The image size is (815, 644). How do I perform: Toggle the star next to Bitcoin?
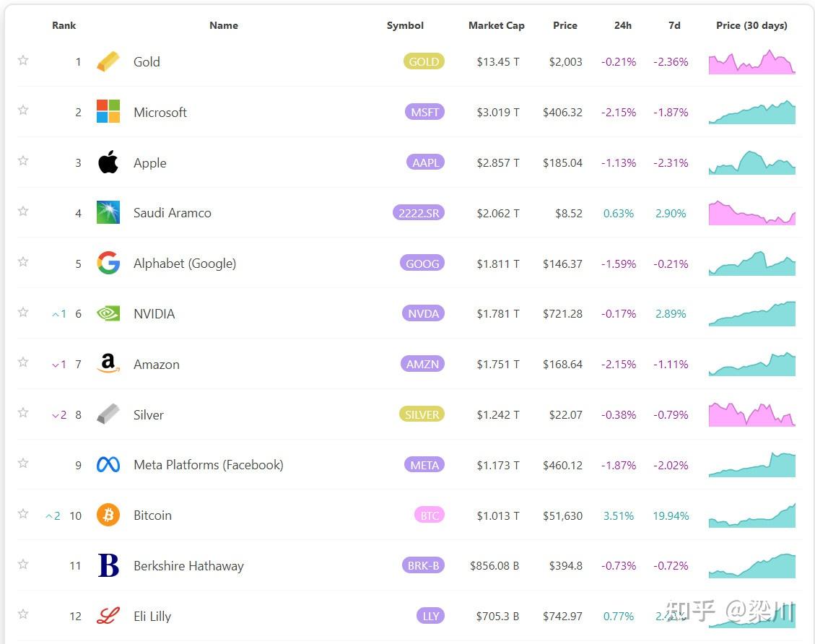(x=22, y=514)
